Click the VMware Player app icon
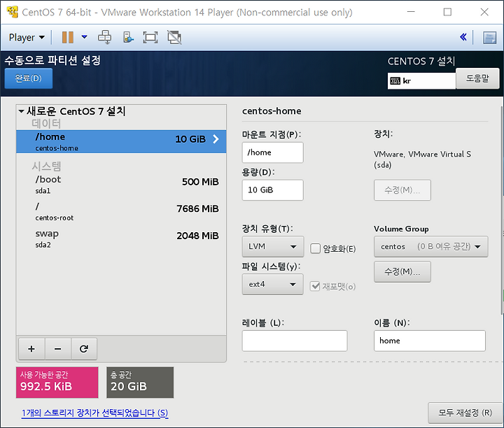Screen dimensions: 504x428 (12, 12)
